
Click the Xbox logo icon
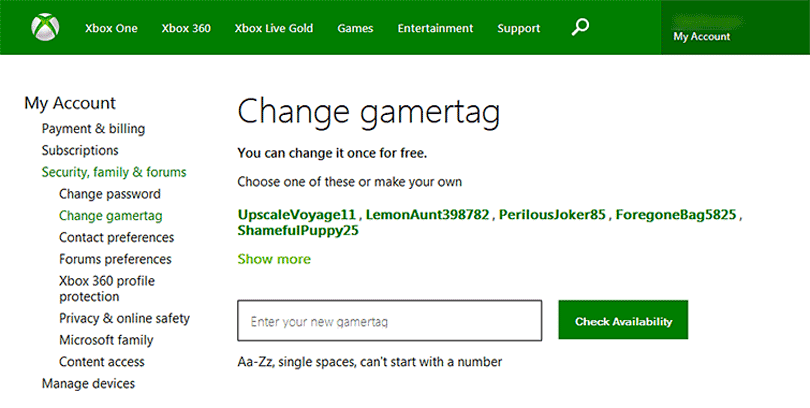(45, 27)
